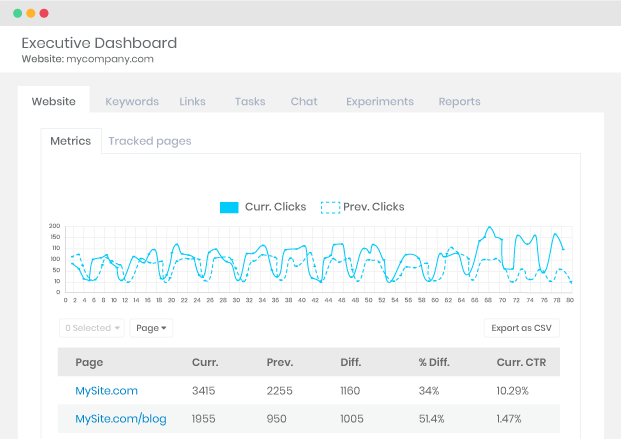Image resolution: width=621 pixels, height=439 pixels.
Task: Click the yellow window control dot
Action: 31,13
